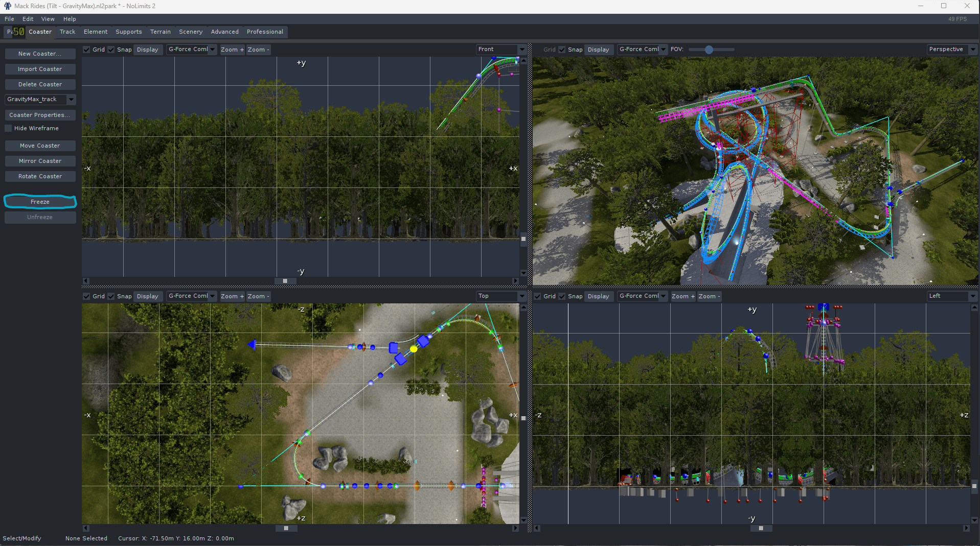Open the G-Force Comb dropdown in Perspective view
Screen dimensions: 980x546
point(643,50)
